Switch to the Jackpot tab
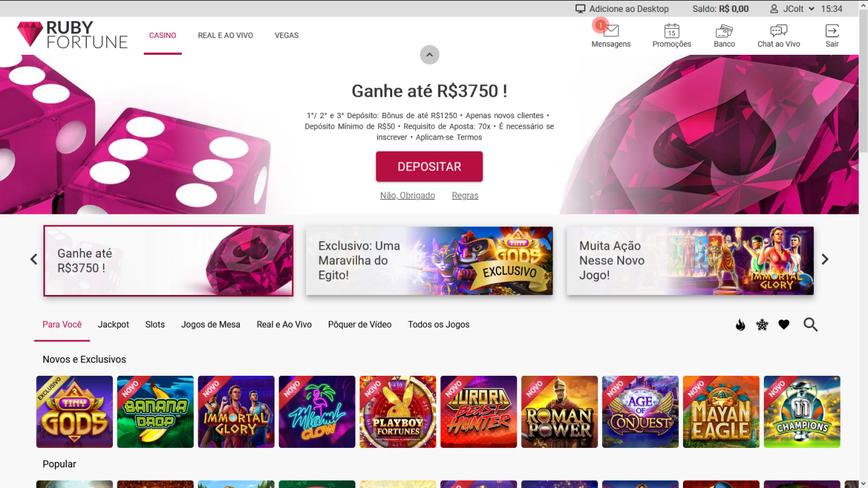The image size is (868, 488). click(x=113, y=325)
